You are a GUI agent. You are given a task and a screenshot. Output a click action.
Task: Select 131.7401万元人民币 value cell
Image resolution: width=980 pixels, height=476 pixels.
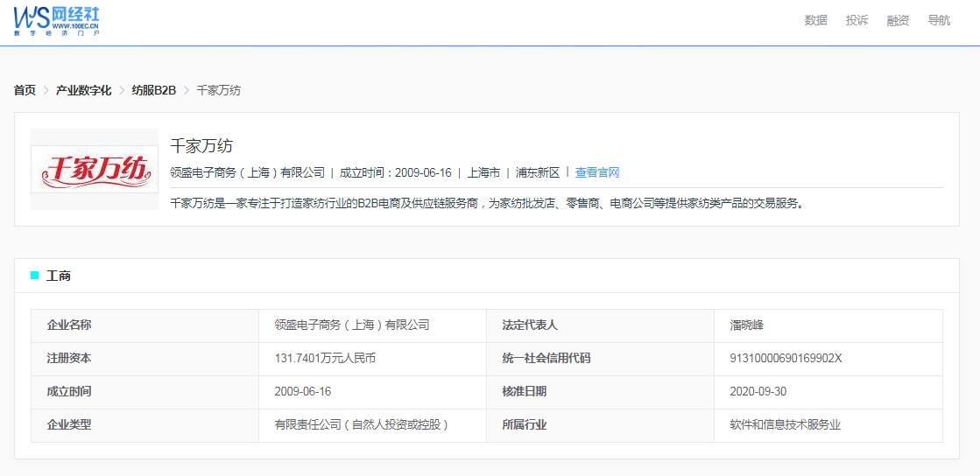tap(372, 359)
